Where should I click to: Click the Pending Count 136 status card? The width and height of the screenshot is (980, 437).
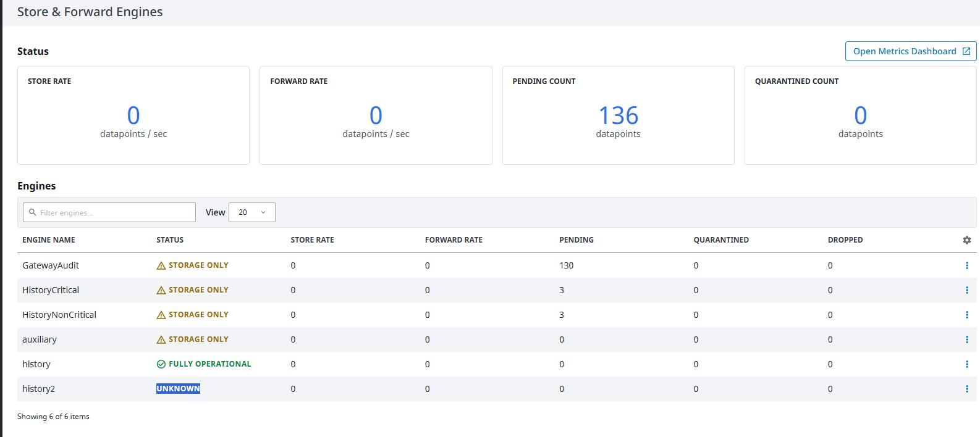(x=619, y=115)
